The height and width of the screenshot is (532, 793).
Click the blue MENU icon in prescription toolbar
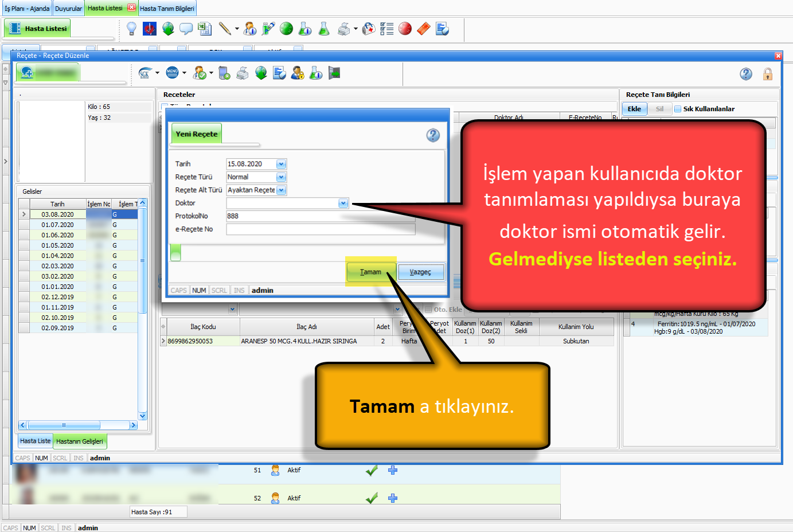172,73
